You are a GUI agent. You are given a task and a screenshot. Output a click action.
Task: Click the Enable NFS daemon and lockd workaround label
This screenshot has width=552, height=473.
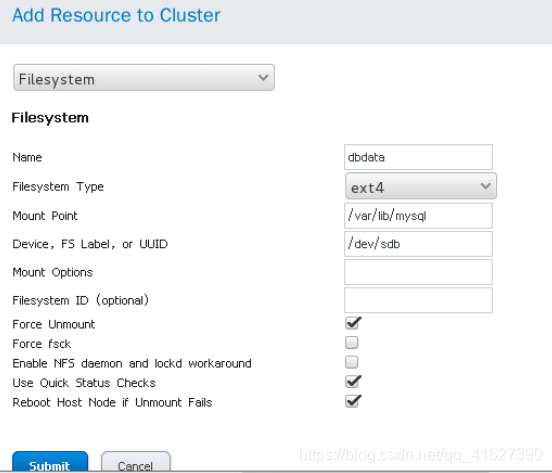132,363
